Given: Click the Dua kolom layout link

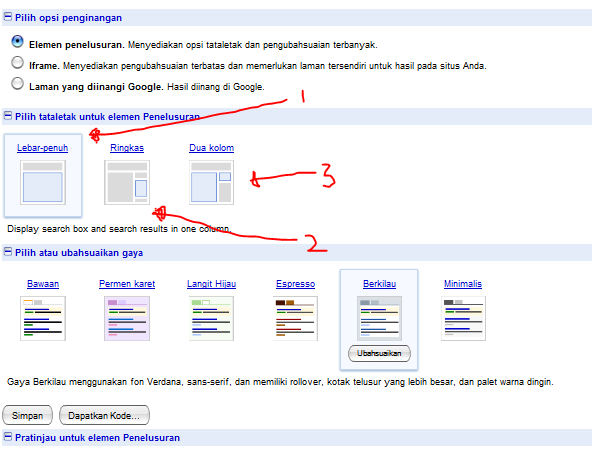Looking at the screenshot, I should 211,148.
